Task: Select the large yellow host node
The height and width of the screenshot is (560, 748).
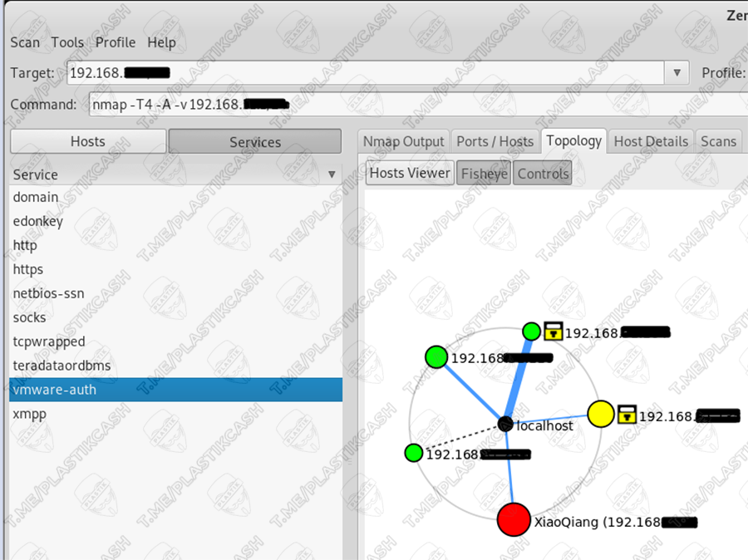Action: (x=600, y=414)
